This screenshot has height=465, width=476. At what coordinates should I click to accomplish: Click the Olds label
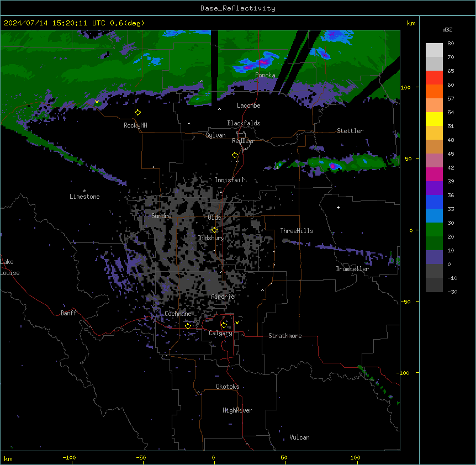(214, 218)
